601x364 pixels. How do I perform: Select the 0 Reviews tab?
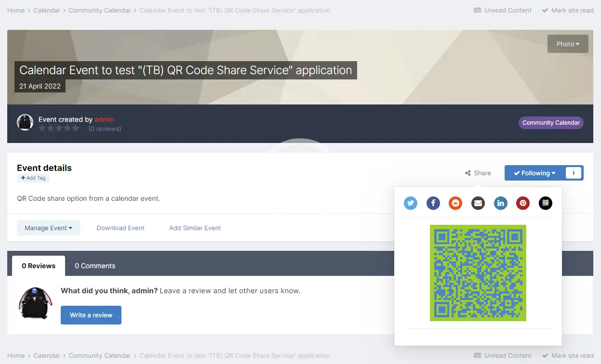click(x=39, y=266)
